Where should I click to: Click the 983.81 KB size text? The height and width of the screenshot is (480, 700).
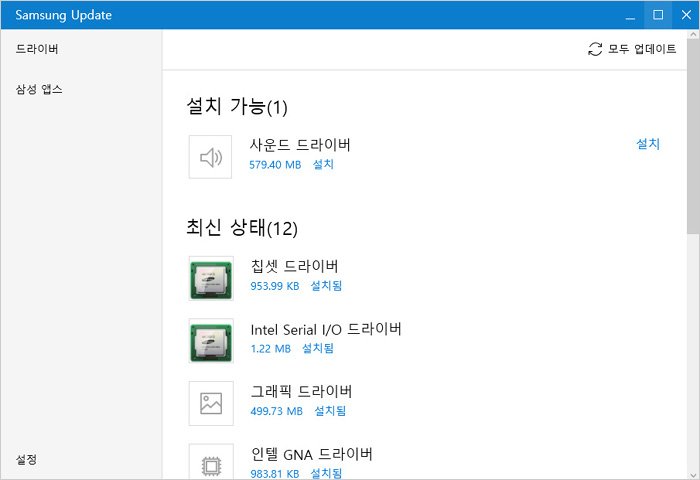click(x=275, y=474)
